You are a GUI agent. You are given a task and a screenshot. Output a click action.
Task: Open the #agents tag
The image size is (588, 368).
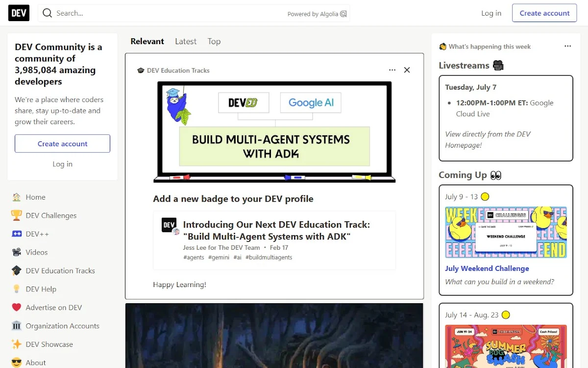(194, 258)
